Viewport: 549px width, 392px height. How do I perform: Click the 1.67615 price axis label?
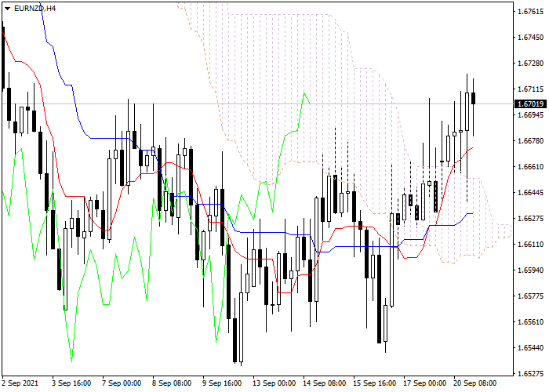pos(530,12)
